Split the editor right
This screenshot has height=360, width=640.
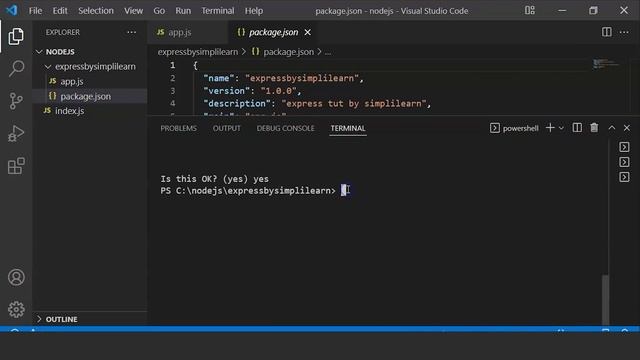(x=607, y=32)
